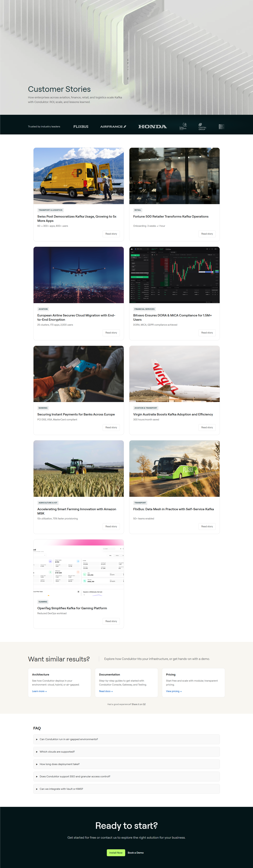Viewport: 253px width, 868px height.
Task: Open Read story for Swiss Post
Action: coord(111,233)
